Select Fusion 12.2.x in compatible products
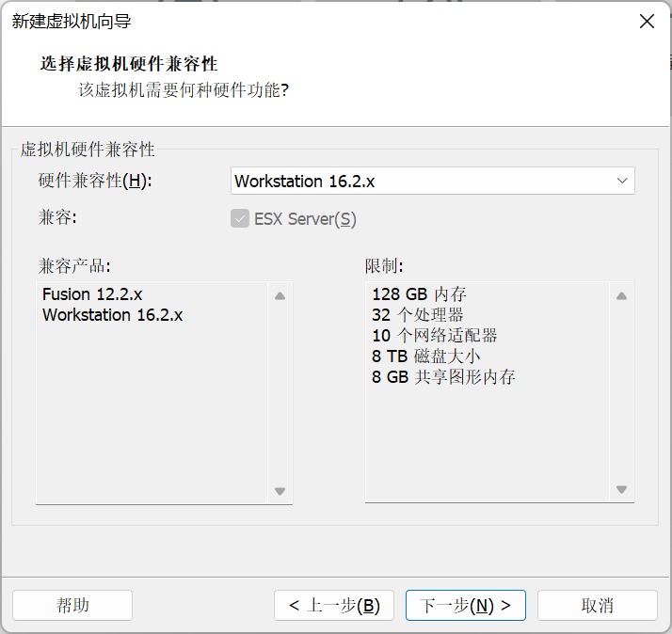672x634 pixels. [x=92, y=294]
